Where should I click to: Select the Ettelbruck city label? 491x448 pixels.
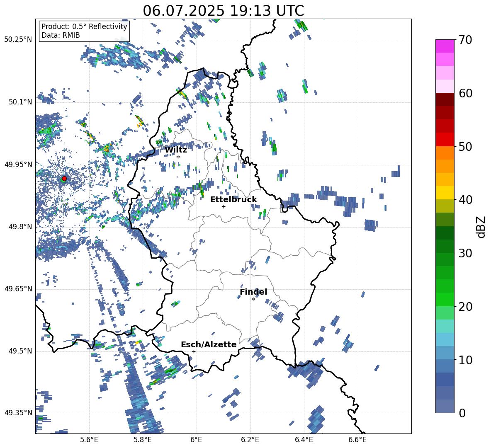[x=233, y=200]
